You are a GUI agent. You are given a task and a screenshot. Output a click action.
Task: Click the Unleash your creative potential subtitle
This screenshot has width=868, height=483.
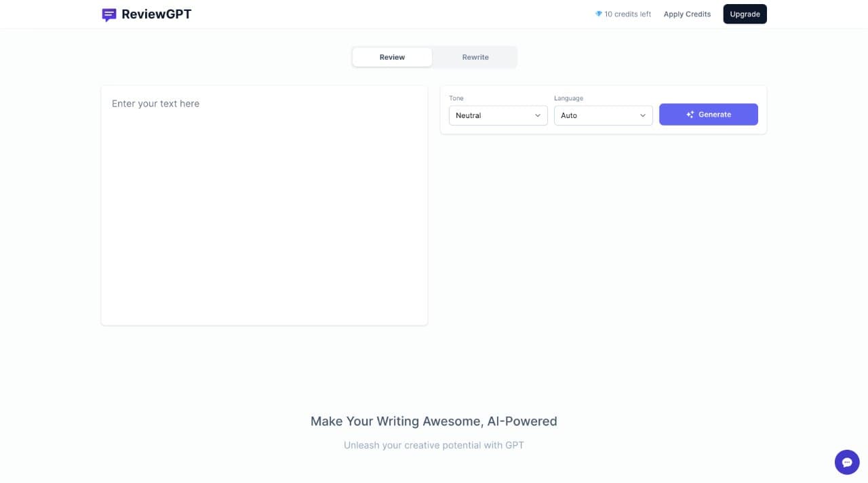coord(434,446)
